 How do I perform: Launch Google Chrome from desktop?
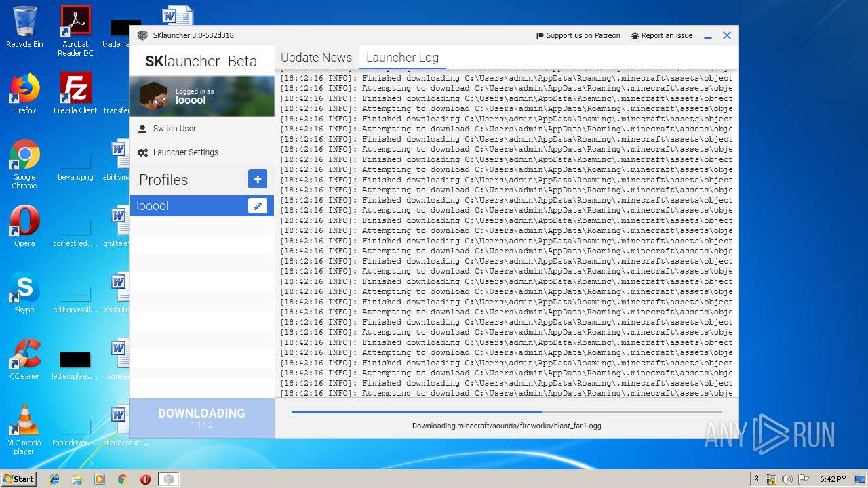coord(24,165)
